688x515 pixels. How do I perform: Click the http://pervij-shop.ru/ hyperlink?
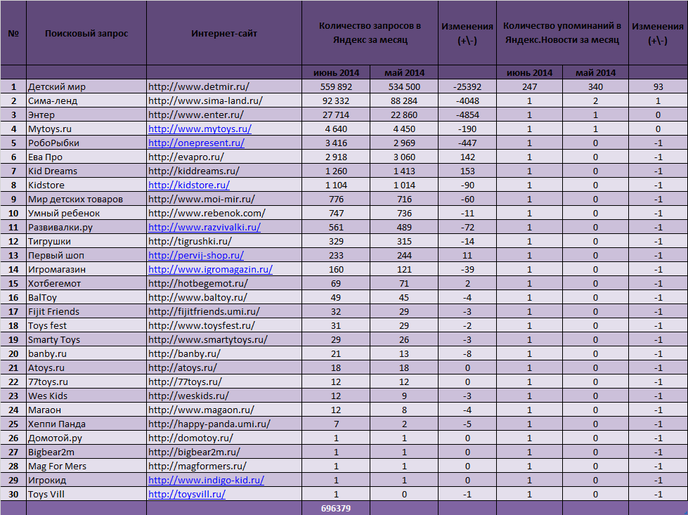tap(196, 255)
